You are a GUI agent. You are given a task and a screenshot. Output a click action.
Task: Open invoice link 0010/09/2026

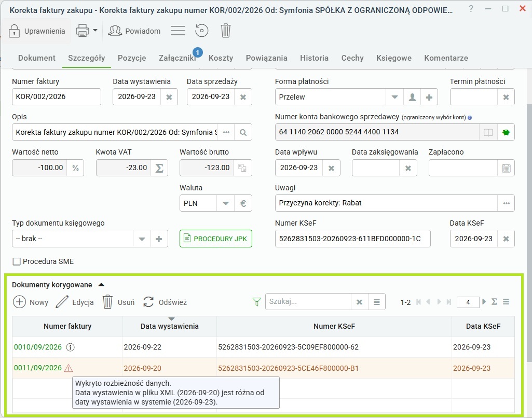(38, 347)
